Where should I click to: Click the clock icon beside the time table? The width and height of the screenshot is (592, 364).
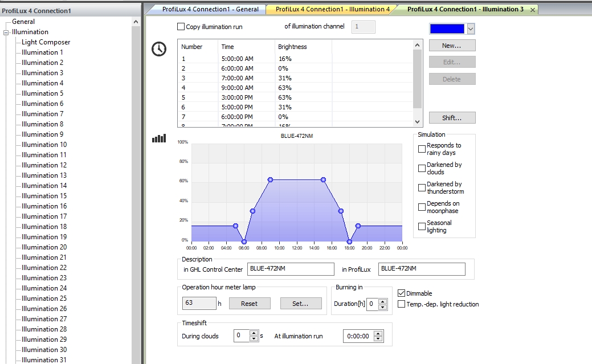pyautogui.click(x=159, y=49)
